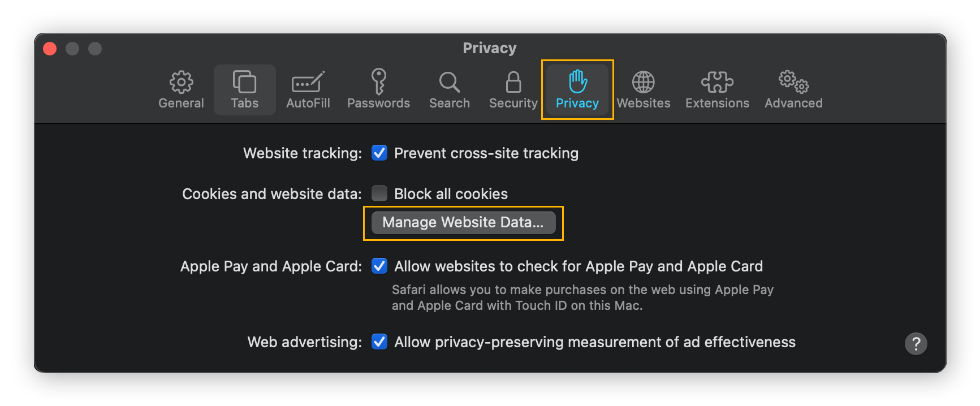Open the General settings gear icon
980x406 pixels.
181,89
